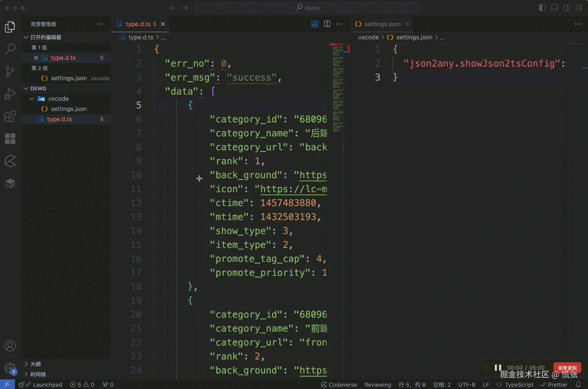The width and height of the screenshot is (588, 389).
Task: Split the type.d.ts editor to the right
Action: click(327, 24)
